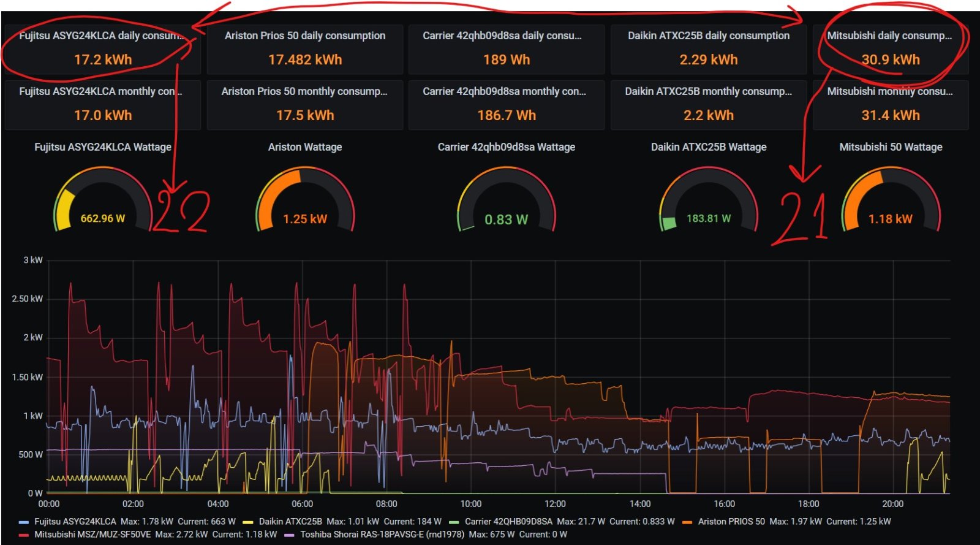Image resolution: width=980 pixels, height=545 pixels.
Task: Open Fujitsu ASYG24KLCA daily consumption panel title
Action: [102, 36]
